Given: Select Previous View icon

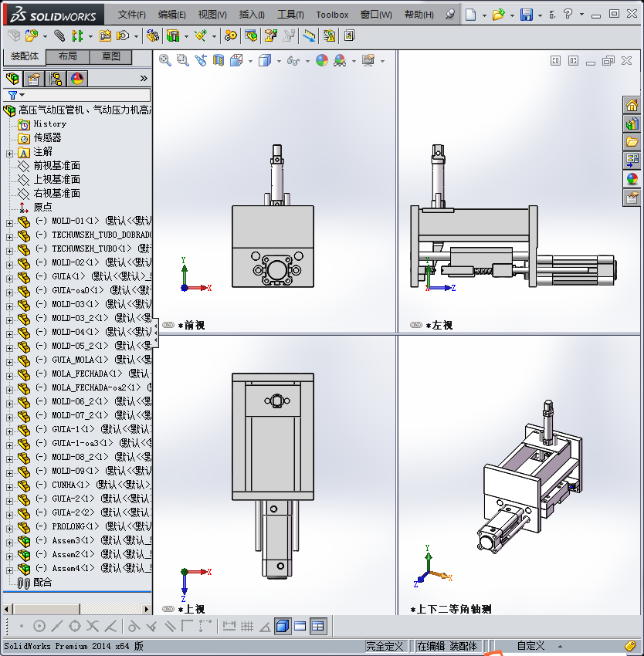Looking at the screenshot, I should [201, 61].
